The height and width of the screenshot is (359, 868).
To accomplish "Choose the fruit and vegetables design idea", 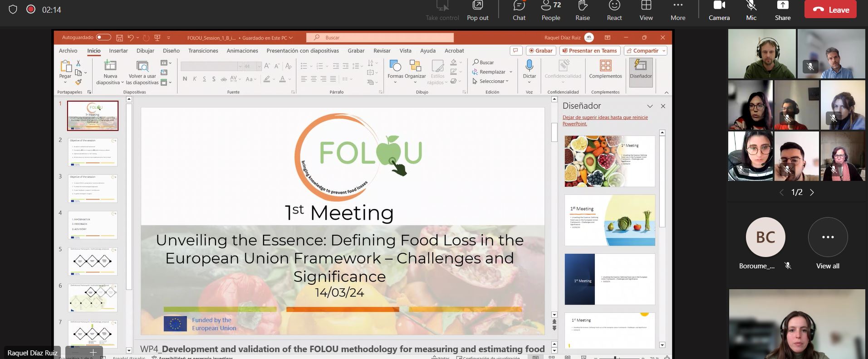I will click(610, 161).
